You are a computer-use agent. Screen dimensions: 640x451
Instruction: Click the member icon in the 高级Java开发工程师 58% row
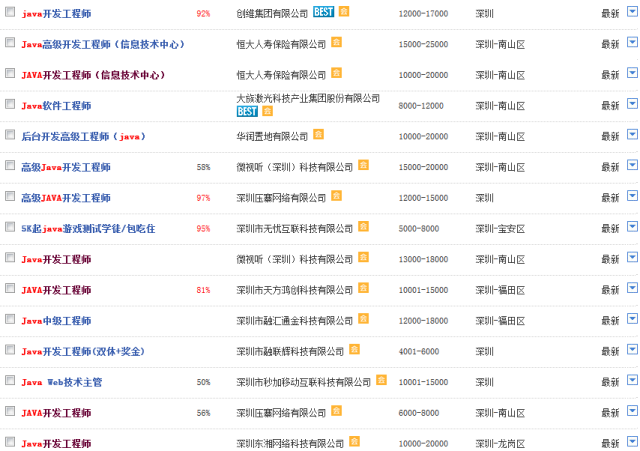tap(363, 164)
